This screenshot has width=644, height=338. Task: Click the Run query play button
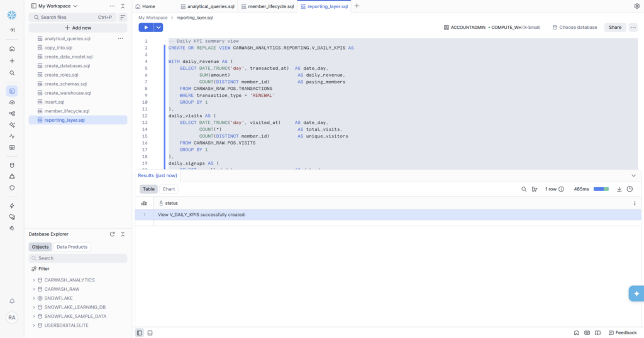[145, 28]
